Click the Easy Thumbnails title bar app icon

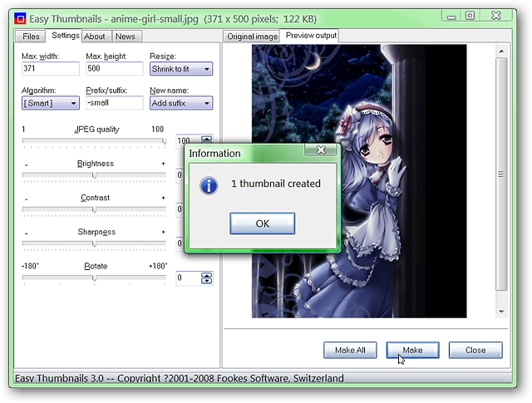tap(20, 19)
